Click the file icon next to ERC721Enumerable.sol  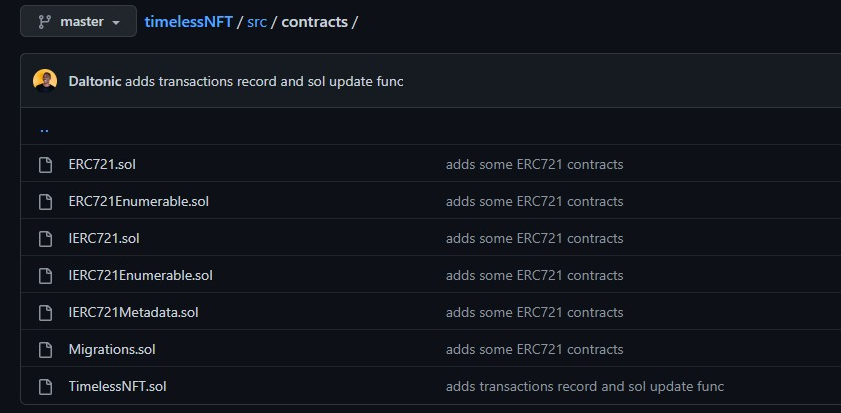[45, 201]
